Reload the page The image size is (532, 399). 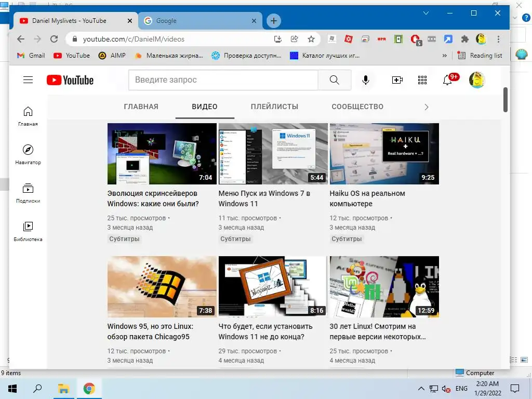54,39
